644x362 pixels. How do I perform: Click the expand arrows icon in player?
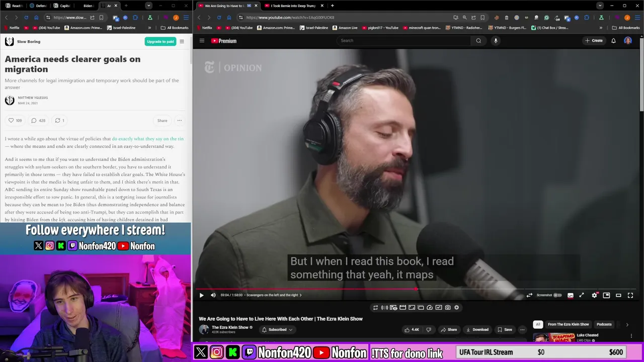[582, 295]
